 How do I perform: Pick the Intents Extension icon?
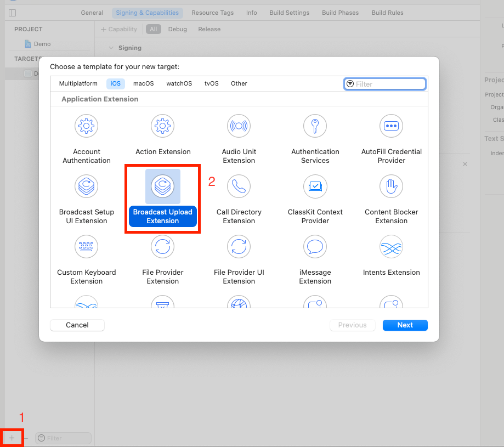point(391,246)
